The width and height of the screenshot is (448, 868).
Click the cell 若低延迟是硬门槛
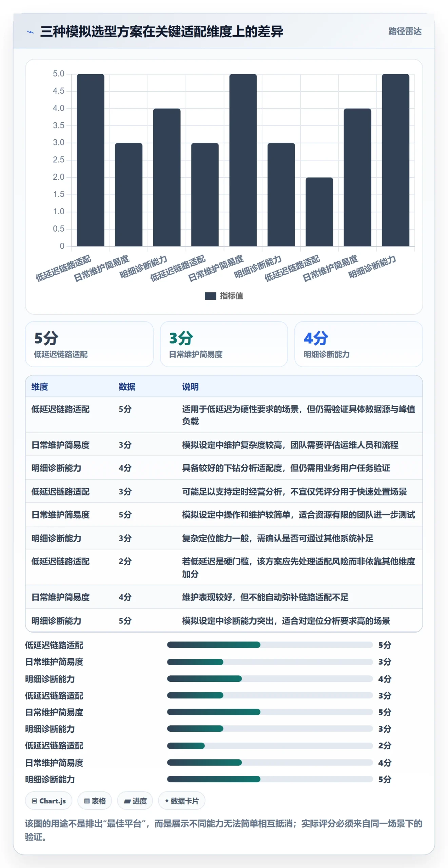click(x=298, y=568)
